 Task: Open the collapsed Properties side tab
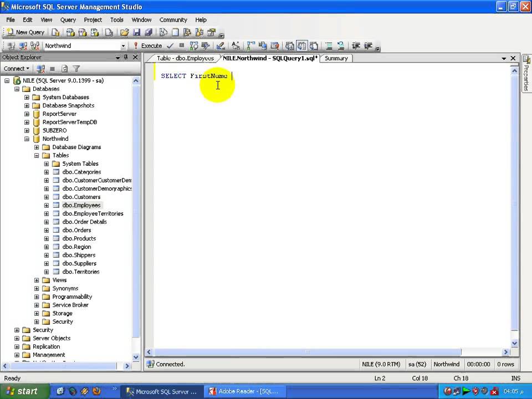(526, 73)
